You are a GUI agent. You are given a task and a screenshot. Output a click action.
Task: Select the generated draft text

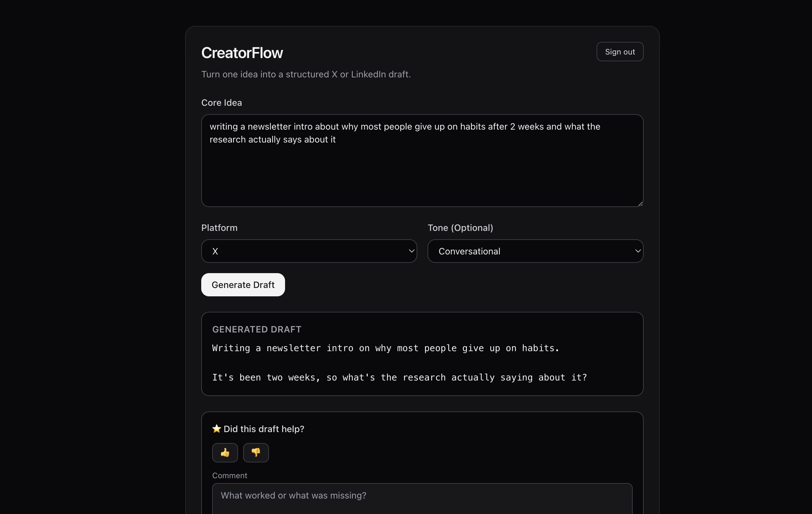[x=385, y=348]
